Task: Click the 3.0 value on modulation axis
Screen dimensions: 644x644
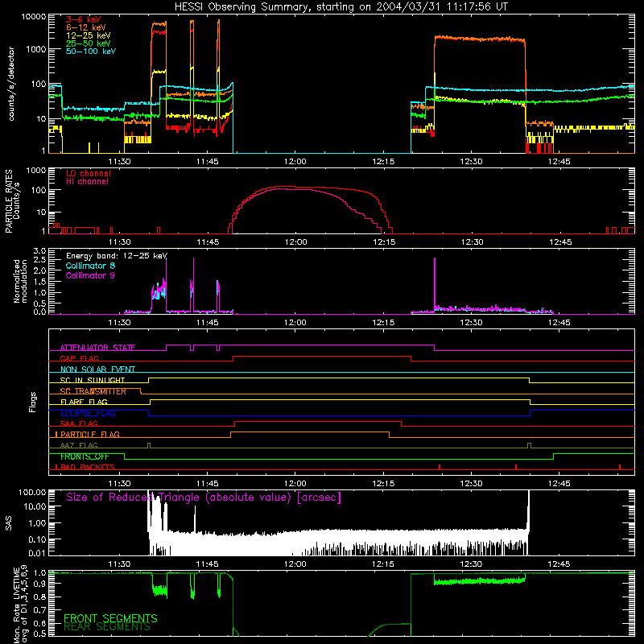Action: click(39, 250)
